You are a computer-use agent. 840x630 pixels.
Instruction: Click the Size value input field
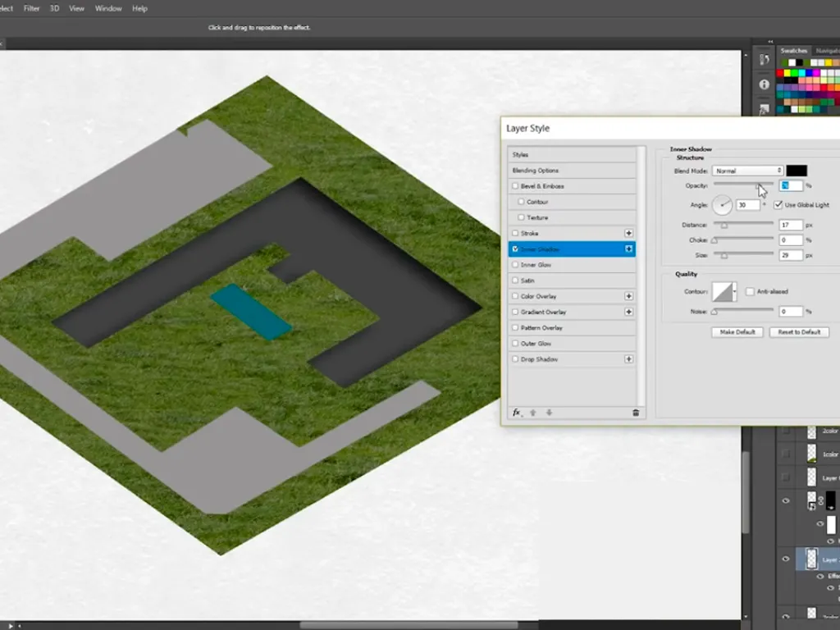791,256
